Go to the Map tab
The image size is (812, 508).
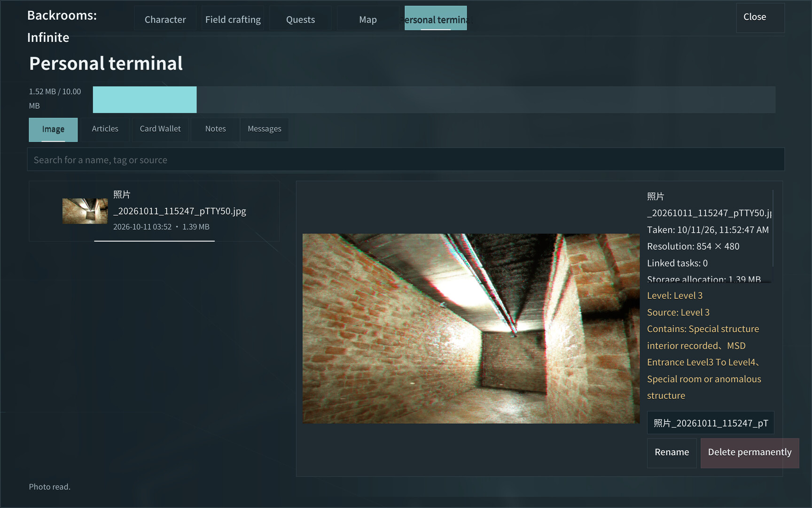tap(368, 19)
